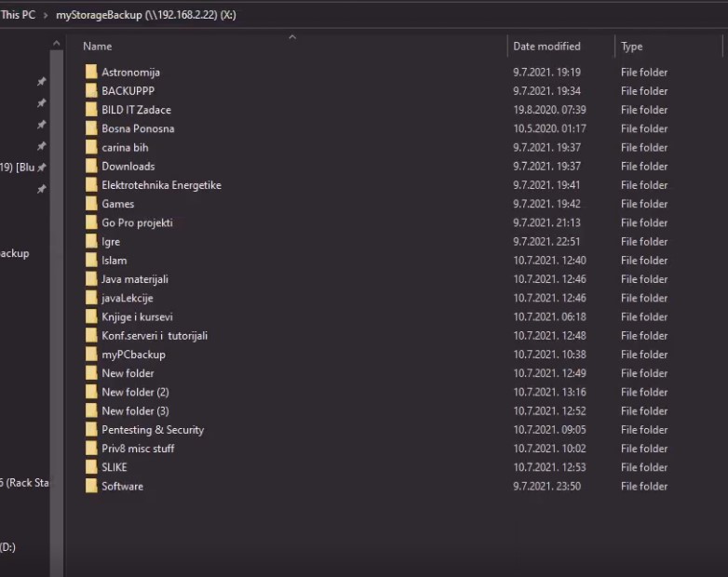The image size is (728, 577).
Task: Click the Knjige i kursevi folder icon
Action: [91, 316]
